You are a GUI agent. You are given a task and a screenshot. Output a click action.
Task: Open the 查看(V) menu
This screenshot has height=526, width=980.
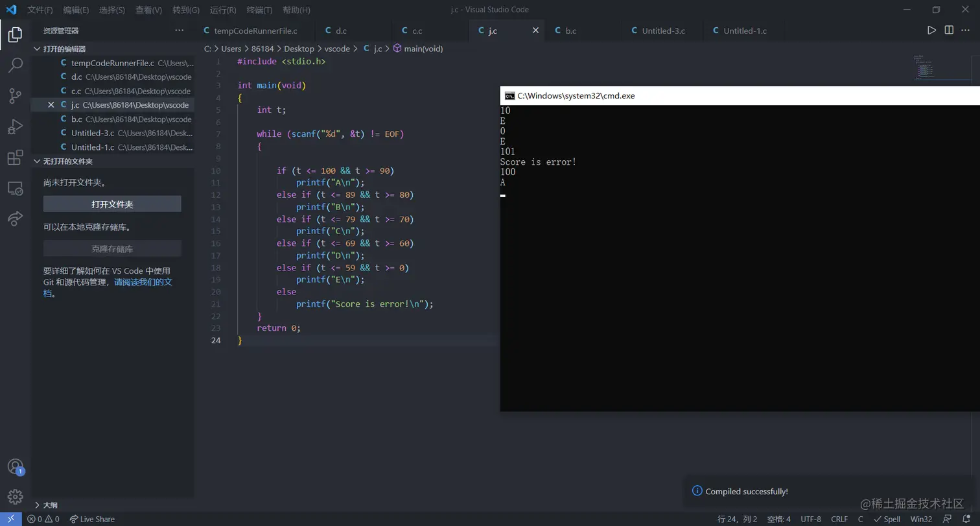[149, 10]
